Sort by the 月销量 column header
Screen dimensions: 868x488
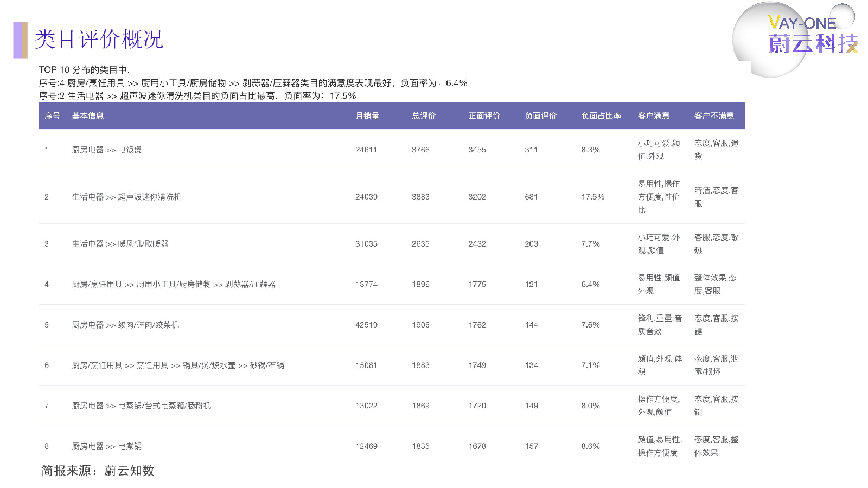click(367, 116)
